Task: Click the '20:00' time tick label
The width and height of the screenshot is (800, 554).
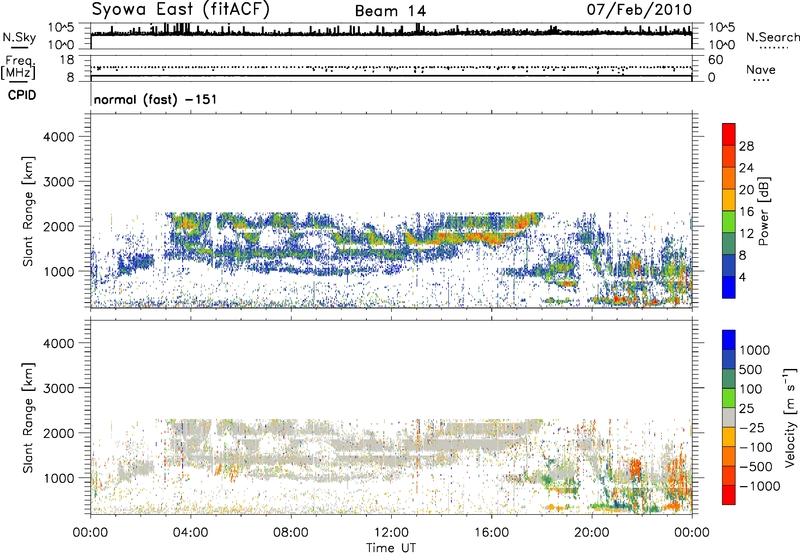Action: [x=592, y=533]
